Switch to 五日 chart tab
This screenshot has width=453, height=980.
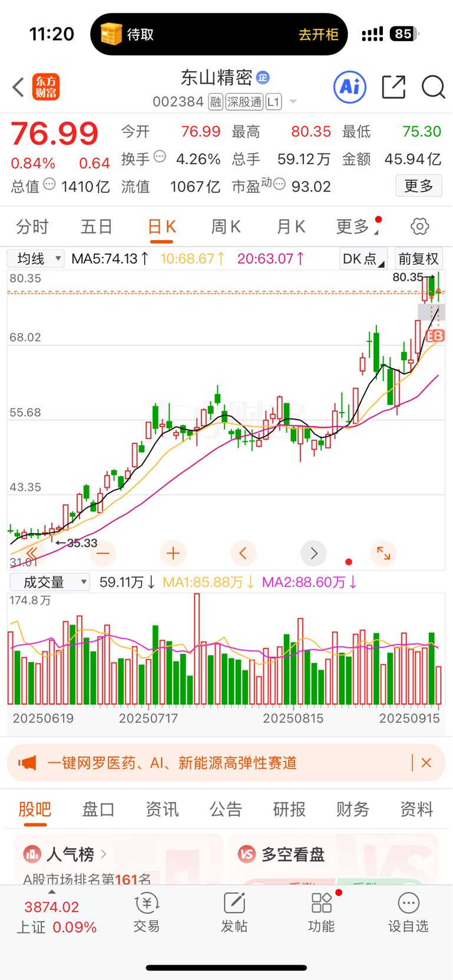click(97, 227)
